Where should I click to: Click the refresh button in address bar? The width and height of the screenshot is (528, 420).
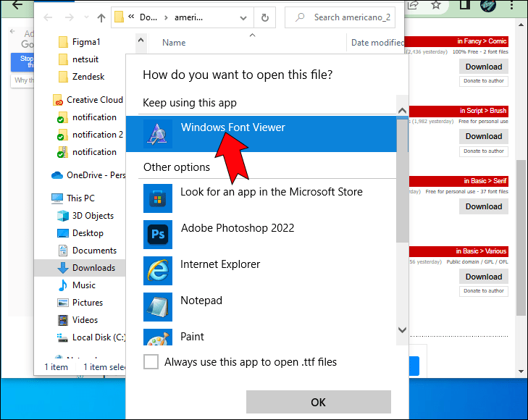(x=265, y=17)
